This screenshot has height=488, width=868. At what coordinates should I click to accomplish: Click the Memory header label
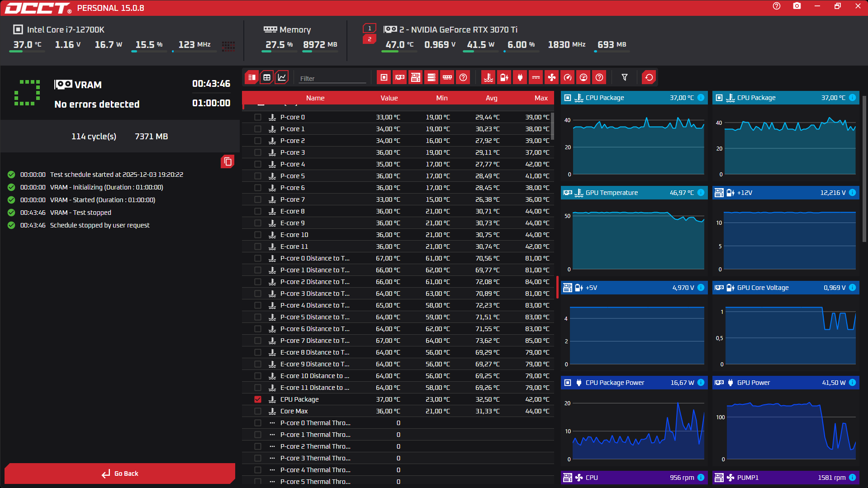tap(295, 30)
